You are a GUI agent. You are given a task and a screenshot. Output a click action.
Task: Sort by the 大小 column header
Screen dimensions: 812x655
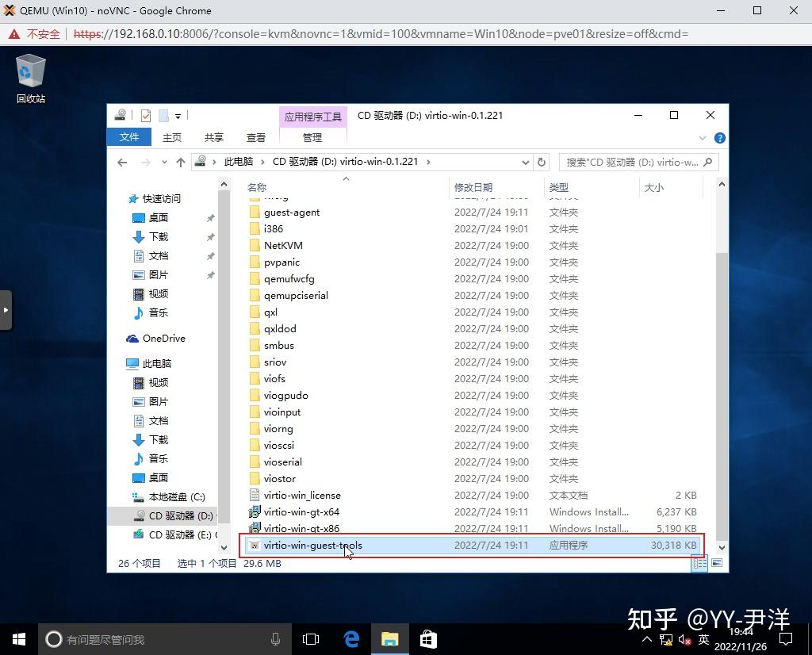671,187
